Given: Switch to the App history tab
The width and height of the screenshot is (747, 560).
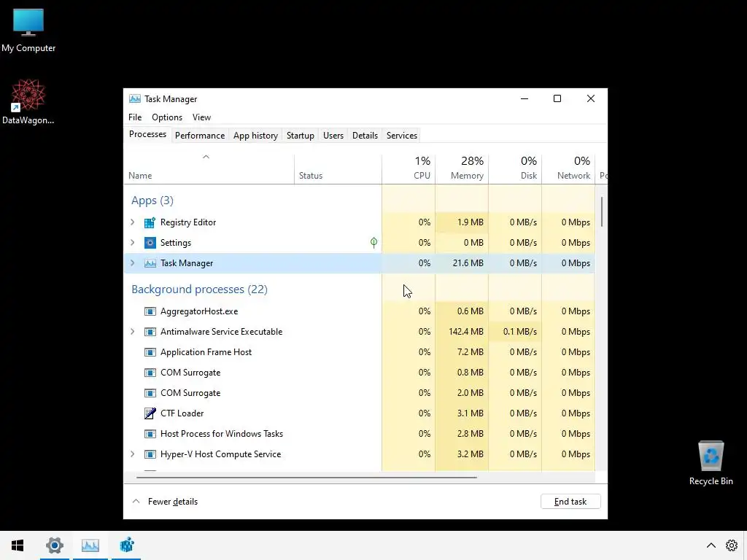Looking at the screenshot, I should (255, 136).
